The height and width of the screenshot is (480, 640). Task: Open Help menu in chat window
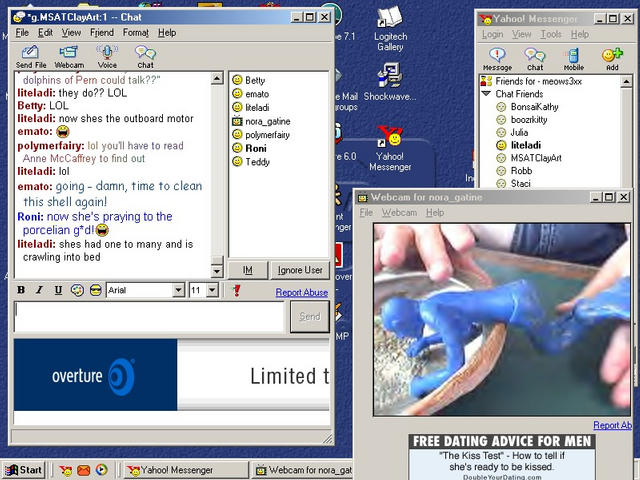click(167, 33)
